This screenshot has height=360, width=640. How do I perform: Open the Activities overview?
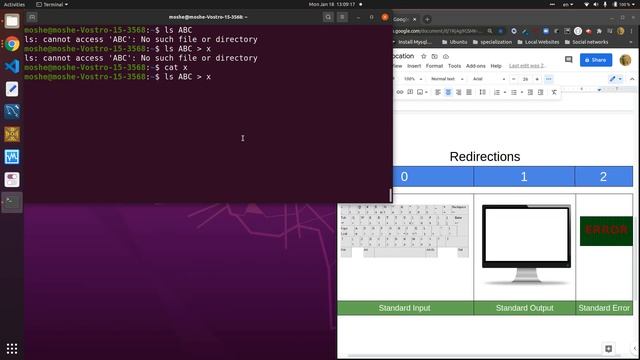pyautogui.click(x=14, y=4)
